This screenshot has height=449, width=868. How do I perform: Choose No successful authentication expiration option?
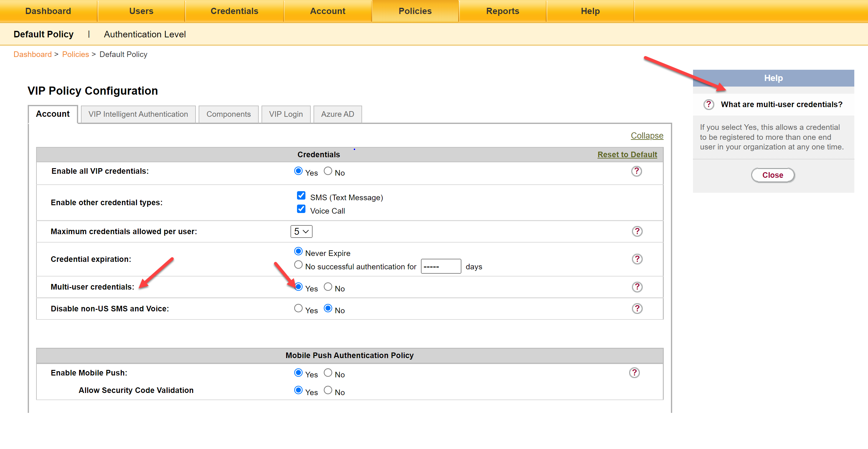tap(298, 265)
